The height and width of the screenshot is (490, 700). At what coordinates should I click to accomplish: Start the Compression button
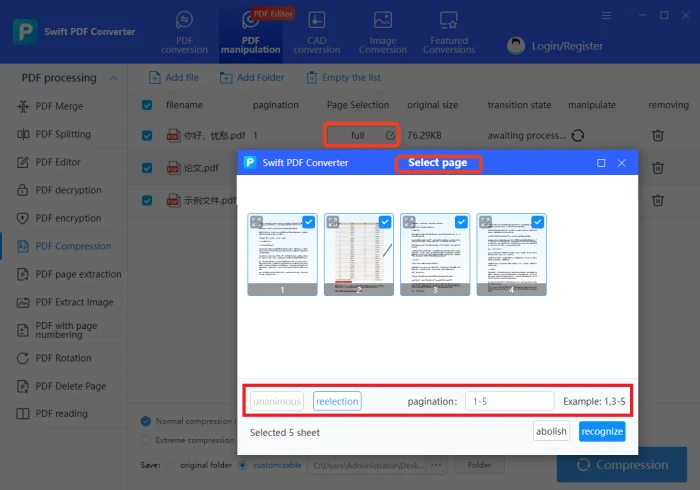(x=621, y=465)
